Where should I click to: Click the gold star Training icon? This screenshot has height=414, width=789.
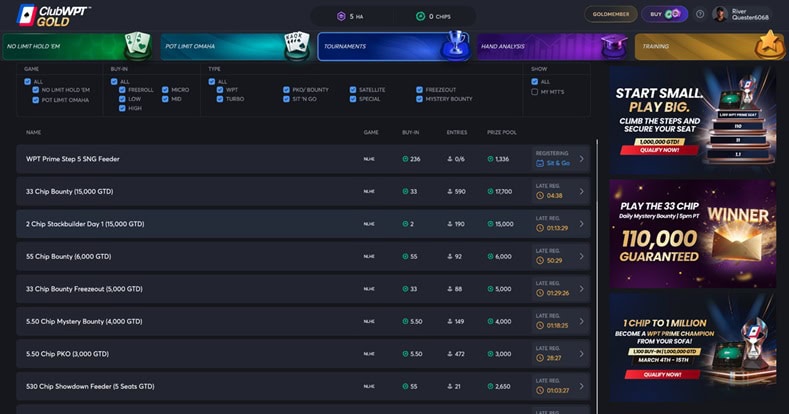click(x=769, y=45)
